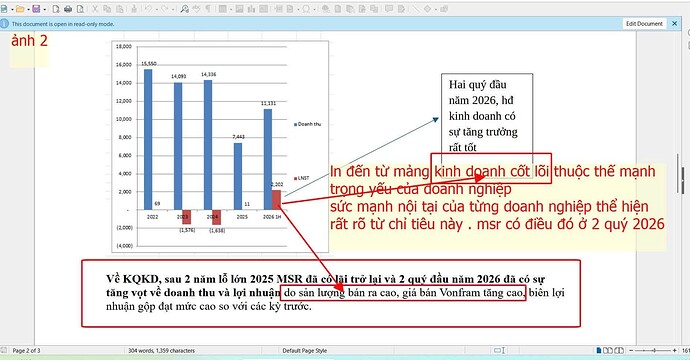The image size is (690, 360).
Task: Click the Clone Formatting brush icon
Action: pyautogui.click(x=134, y=9)
